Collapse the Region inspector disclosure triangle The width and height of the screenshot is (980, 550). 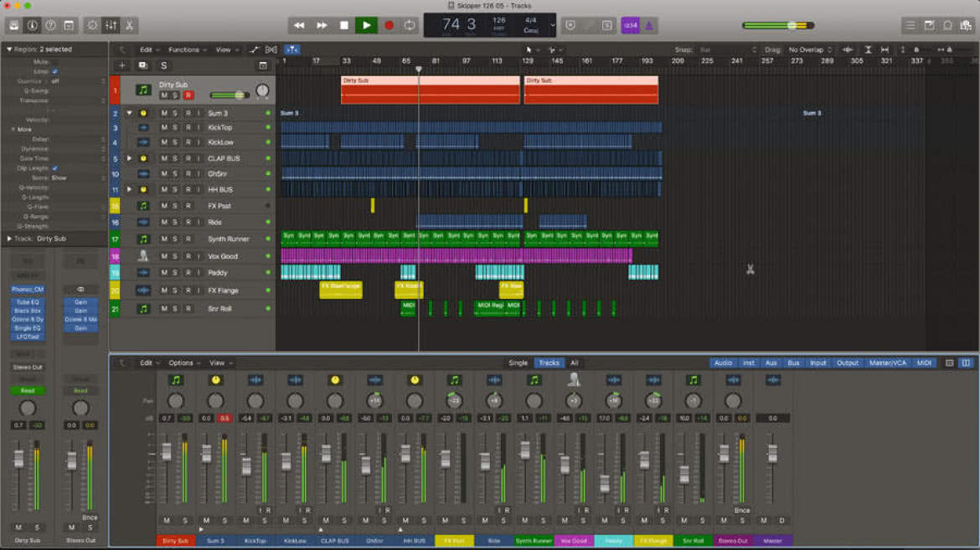(8, 49)
